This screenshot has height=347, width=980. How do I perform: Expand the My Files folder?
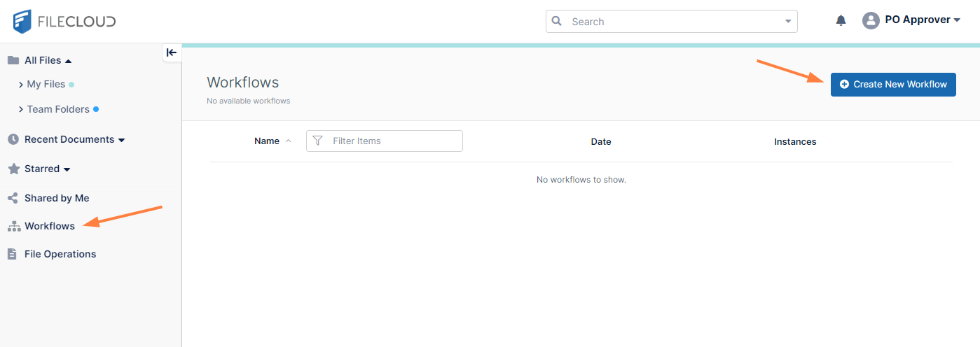pos(21,85)
